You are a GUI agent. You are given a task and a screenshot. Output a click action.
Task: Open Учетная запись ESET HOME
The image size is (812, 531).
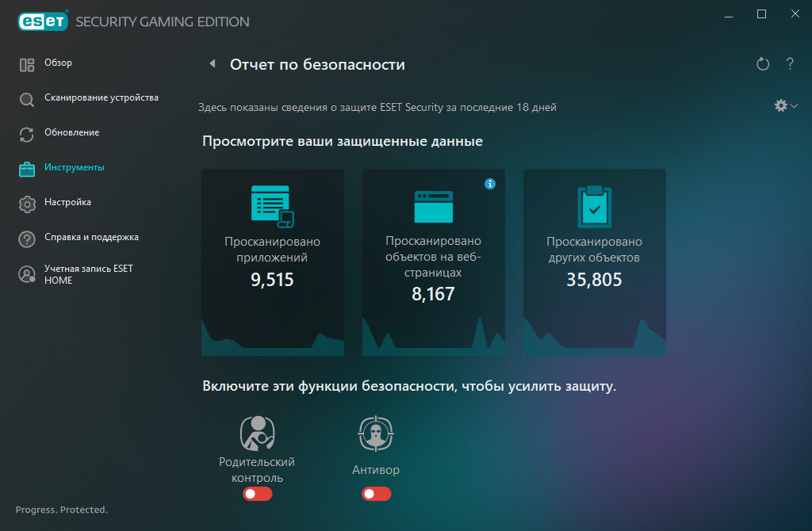[89, 274]
